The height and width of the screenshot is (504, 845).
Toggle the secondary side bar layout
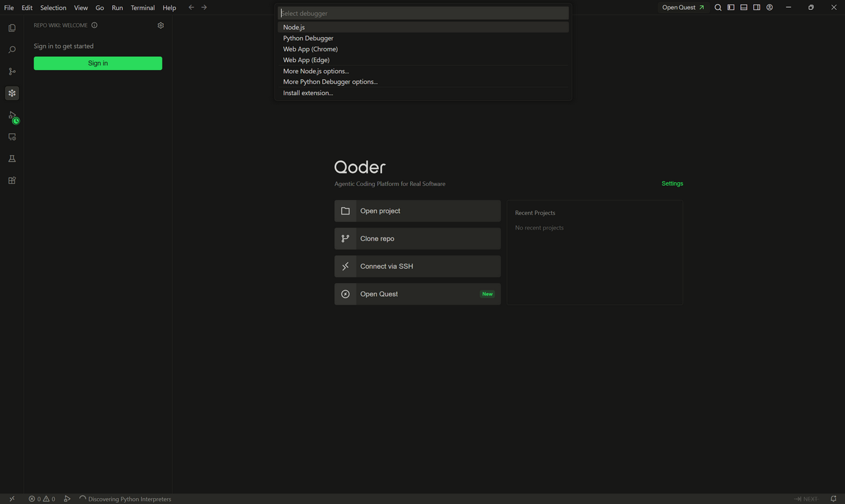coord(757,7)
